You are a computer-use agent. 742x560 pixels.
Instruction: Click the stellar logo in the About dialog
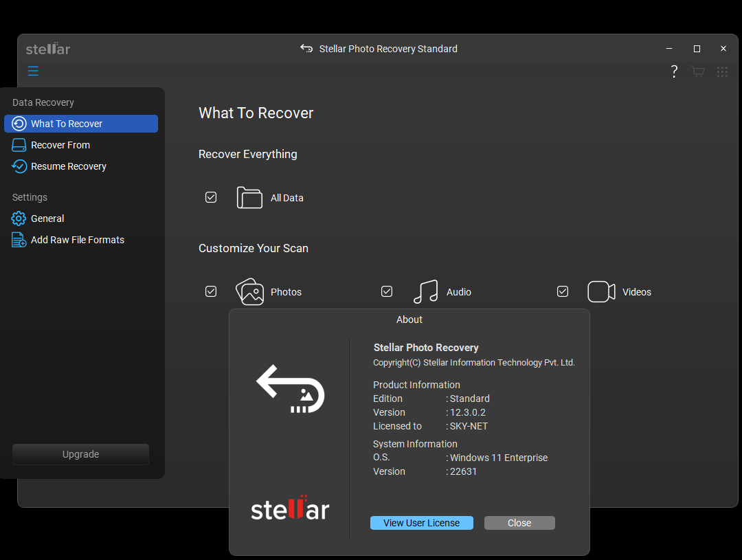tap(290, 508)
